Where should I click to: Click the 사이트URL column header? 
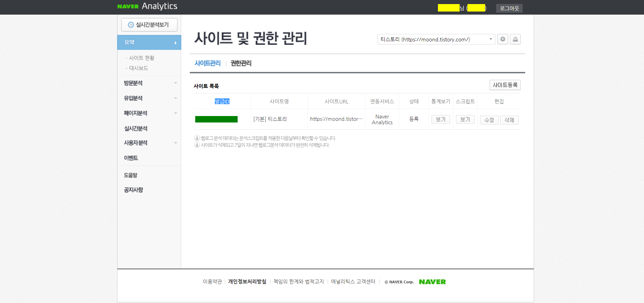[336, 101]
